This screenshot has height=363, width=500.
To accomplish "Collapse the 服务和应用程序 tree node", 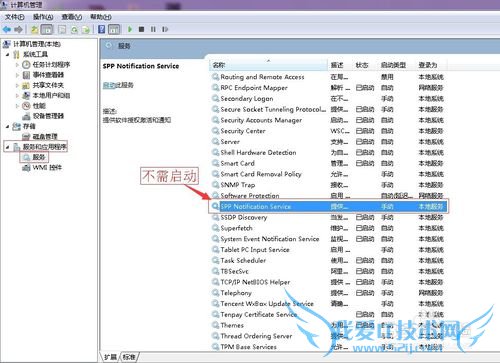I will (x=7, y=147).
